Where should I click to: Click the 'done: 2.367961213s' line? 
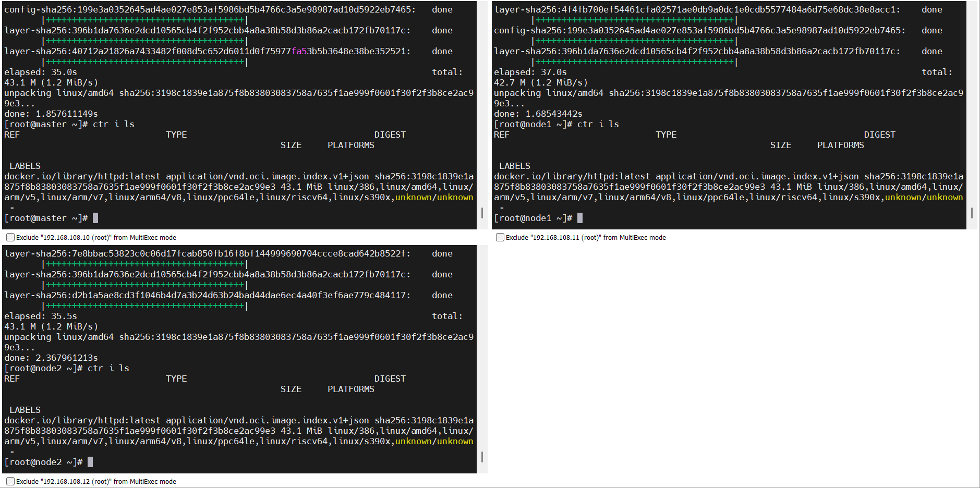(x=51, y=358)
